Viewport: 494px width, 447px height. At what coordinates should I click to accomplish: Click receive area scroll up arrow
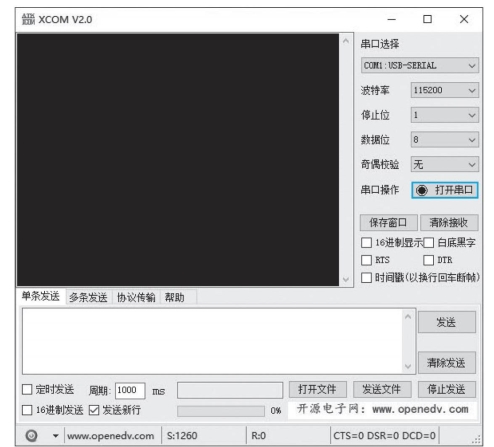[x=346, y=41]
